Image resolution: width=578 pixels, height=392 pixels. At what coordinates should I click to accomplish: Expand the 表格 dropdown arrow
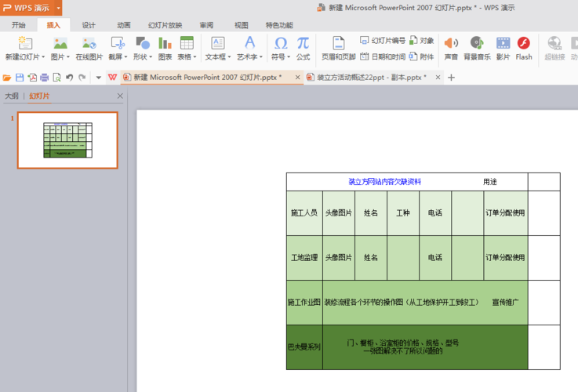click(194, 57)
